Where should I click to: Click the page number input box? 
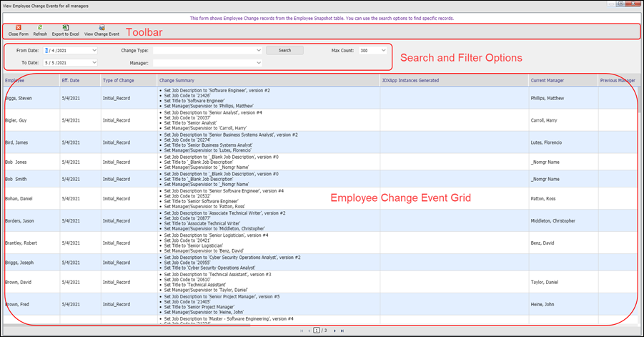click(x=316, y=331)
